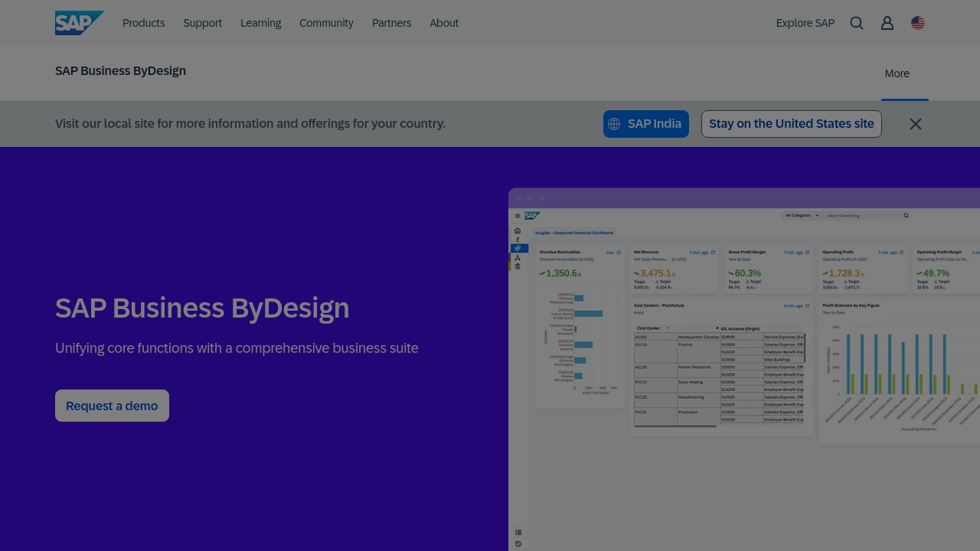The height and width of the screenshot is (551, 980).
Task: Click the user account profile icon
Action: [x=887, y=23]
